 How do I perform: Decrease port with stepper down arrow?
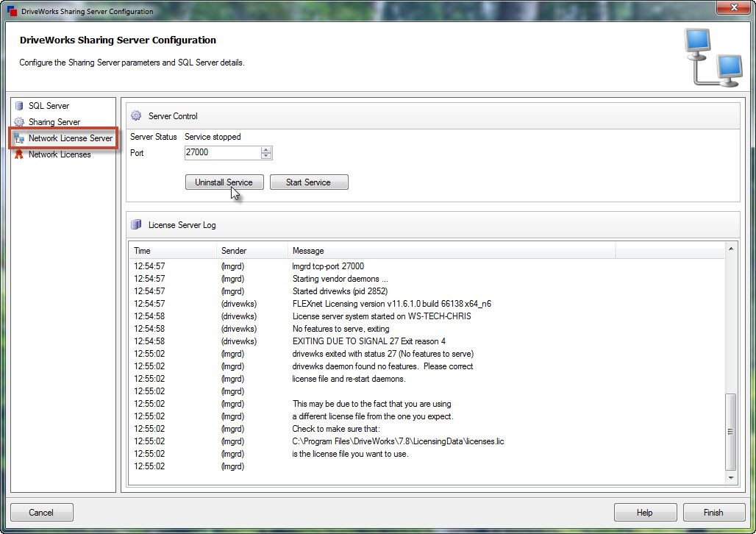[x=266, y=156]
